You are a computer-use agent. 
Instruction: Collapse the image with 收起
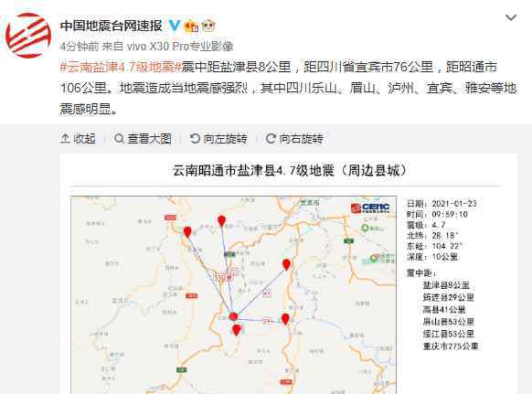tap(78, 139)
